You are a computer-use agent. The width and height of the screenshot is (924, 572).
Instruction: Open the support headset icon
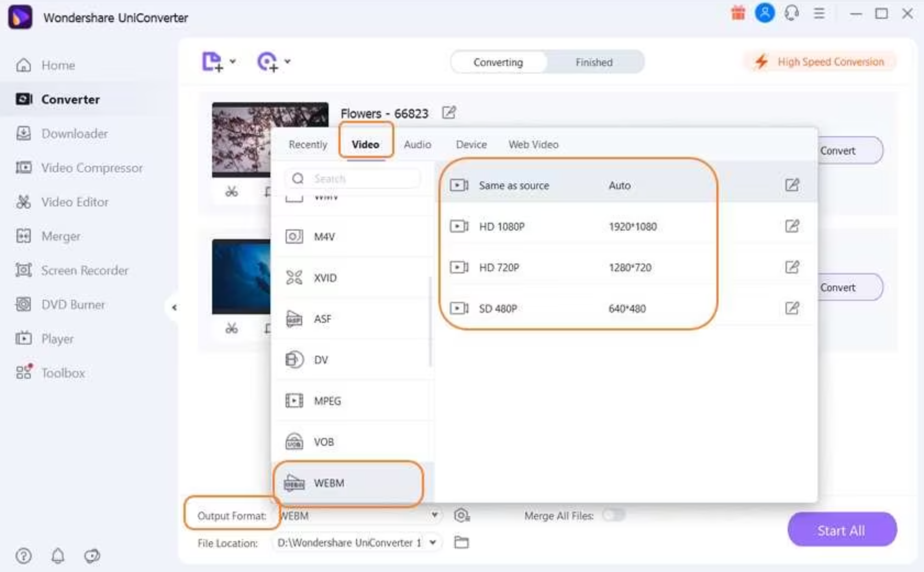(x=792, y=13)
